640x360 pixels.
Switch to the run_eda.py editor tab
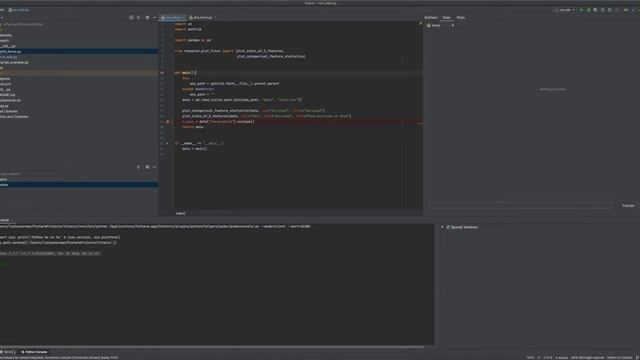pyautogui.click(x=173, y=18)
